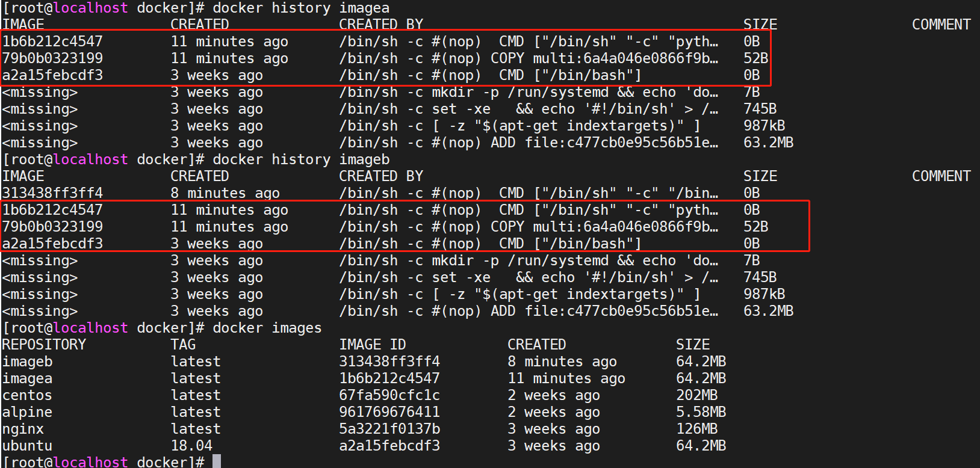Select the centos repository name
Image resolution: width=980 pixels, height=468 pixels.
pos(27,395)
